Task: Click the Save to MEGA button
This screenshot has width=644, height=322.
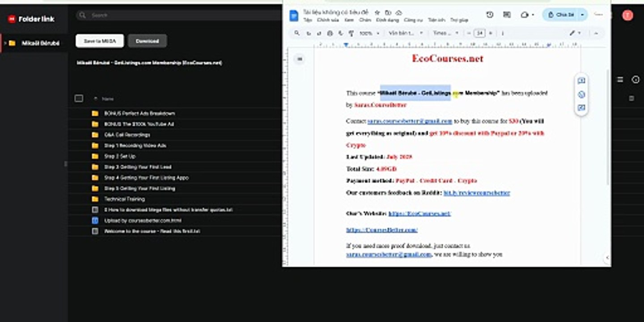Action: tap(100, 41)
